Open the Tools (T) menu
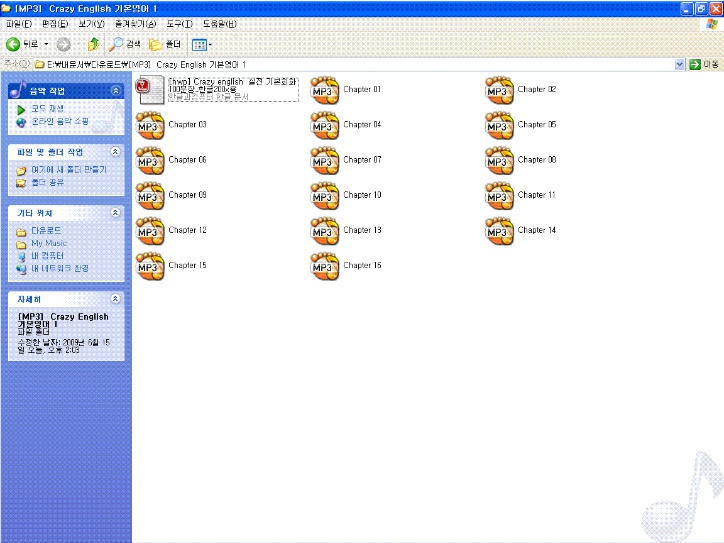 pyautogui.click(x=180, y=24)
